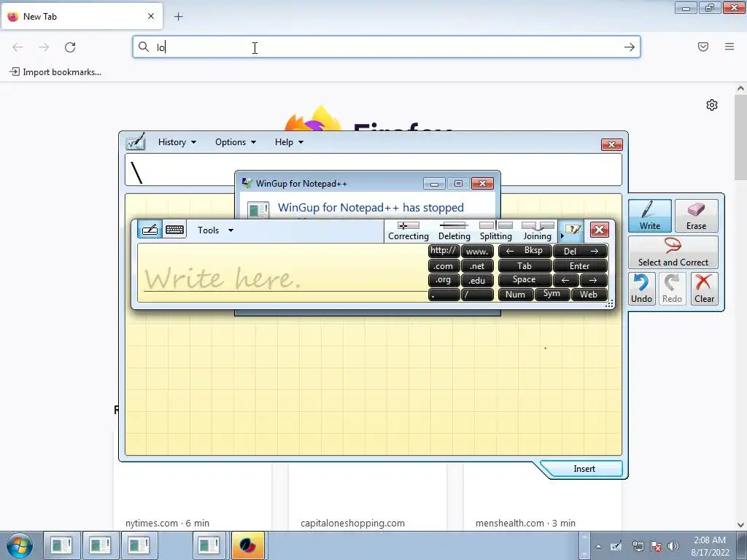
Task: Click the greyed Redo arrow
Action: click(672, 289)
